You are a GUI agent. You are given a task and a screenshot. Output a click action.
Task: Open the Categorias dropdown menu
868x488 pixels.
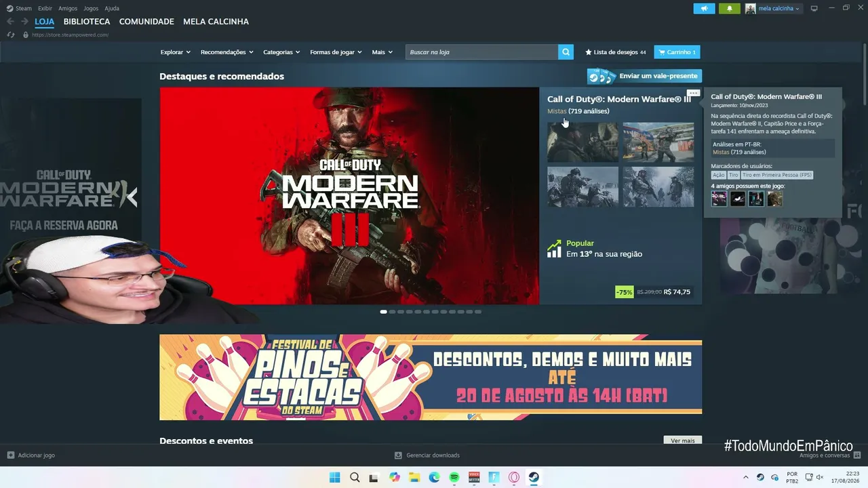[281, 52]
